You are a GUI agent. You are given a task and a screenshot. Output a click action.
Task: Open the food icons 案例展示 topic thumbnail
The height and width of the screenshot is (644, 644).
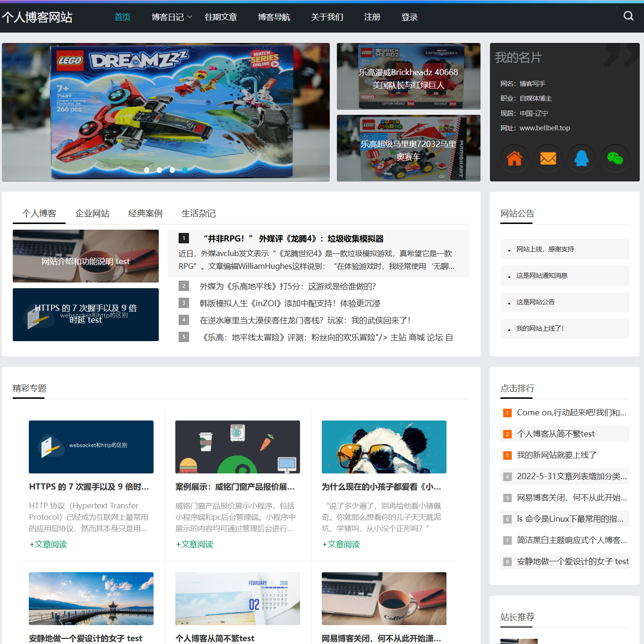[x=238, y=447]
